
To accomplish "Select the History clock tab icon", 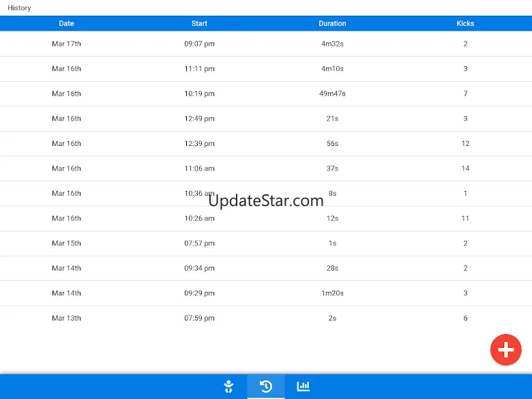I will [x=266, y=386].
